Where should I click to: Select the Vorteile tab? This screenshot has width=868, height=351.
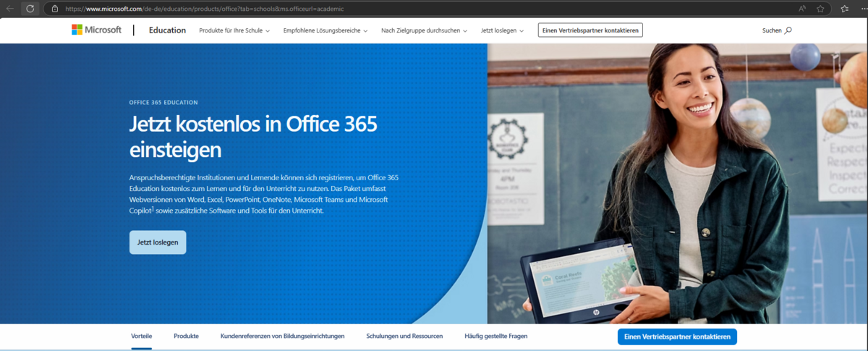[142, 336]
